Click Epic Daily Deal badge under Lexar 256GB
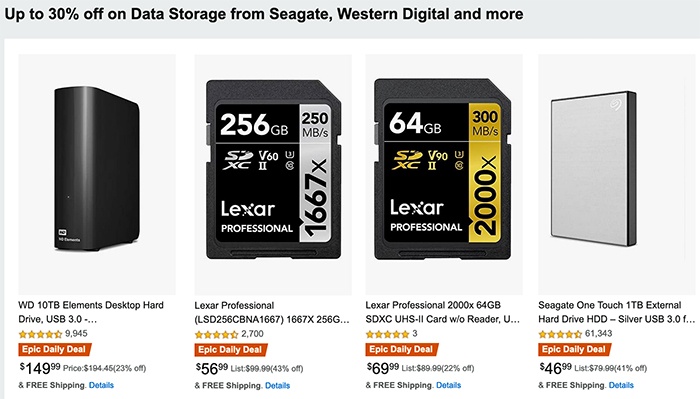Viewport: 700px width, 399px height. (x=230, y=350)
